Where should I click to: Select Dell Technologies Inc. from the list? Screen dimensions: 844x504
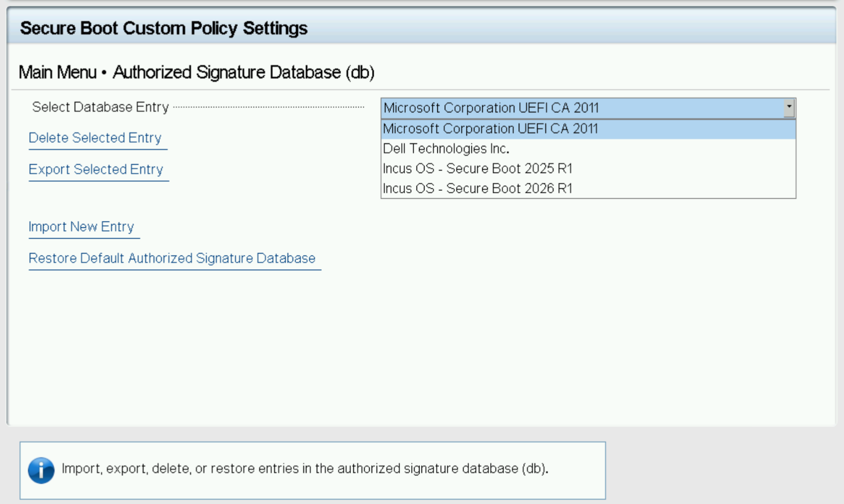(446, 149)
